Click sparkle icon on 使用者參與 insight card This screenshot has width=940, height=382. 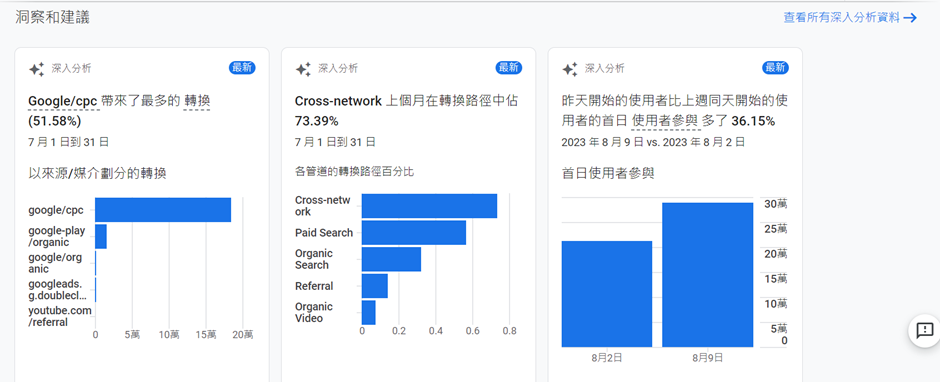pos(570,69)
